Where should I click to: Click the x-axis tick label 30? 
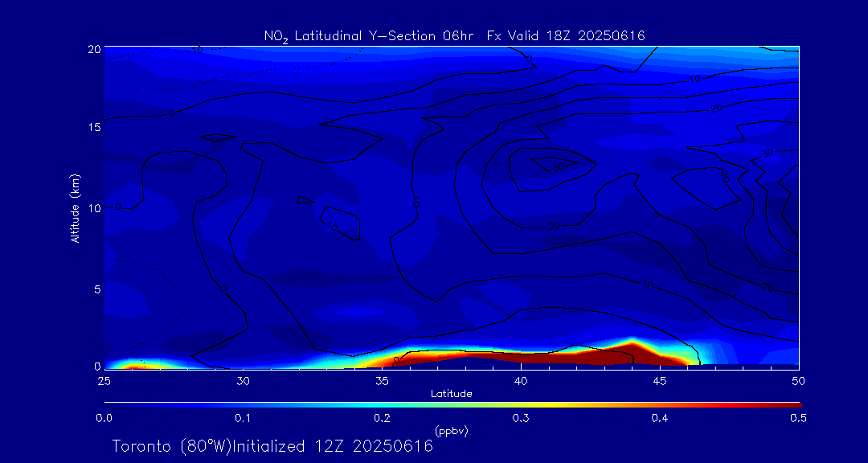pos(243,381)
